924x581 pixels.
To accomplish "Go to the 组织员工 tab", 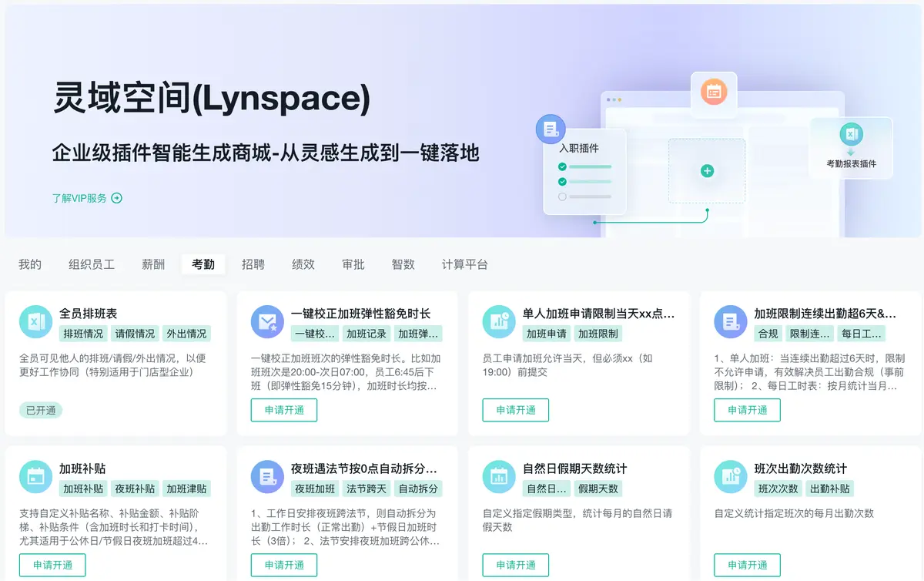I will pyautogui.click(x=92, y=264).
